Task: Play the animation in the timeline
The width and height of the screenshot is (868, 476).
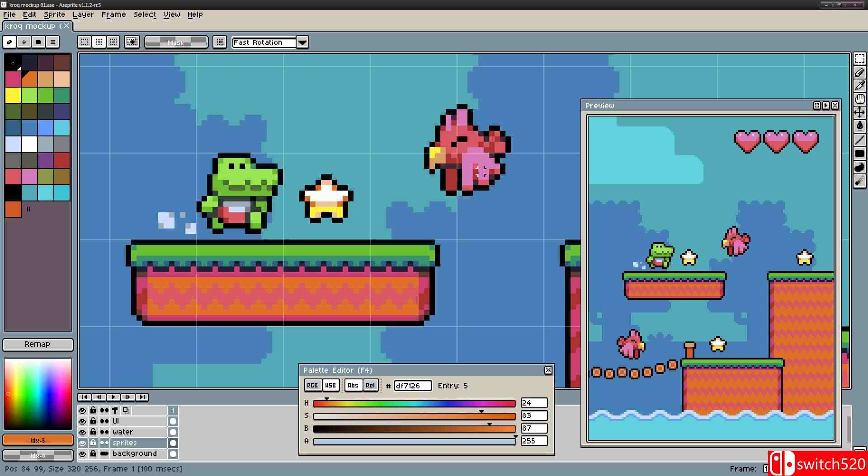Action: click(113, 397)
